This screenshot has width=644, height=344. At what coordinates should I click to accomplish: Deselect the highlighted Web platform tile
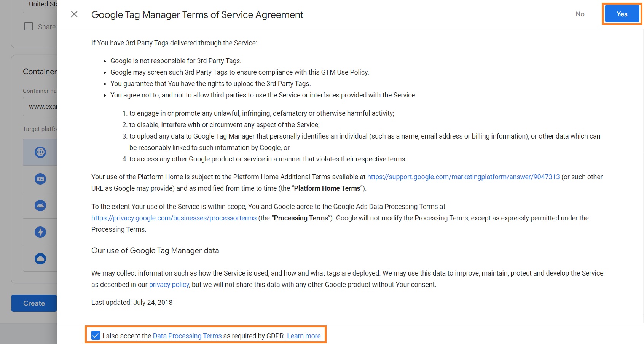tap(40, 152)
